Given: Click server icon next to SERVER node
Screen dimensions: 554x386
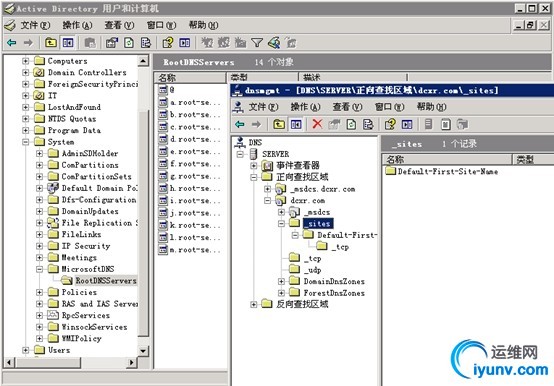Looking at the screenshot, I should coord(253,154).
